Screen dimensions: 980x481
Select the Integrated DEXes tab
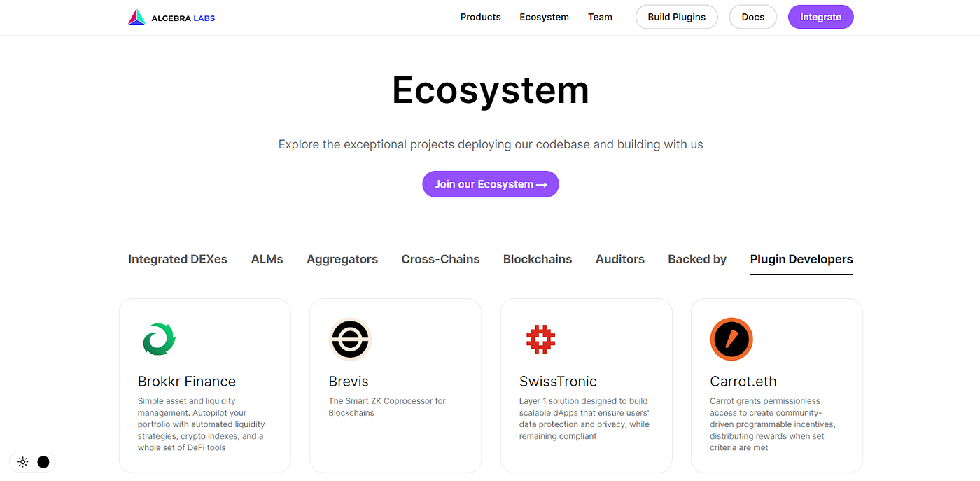(177, 259)
